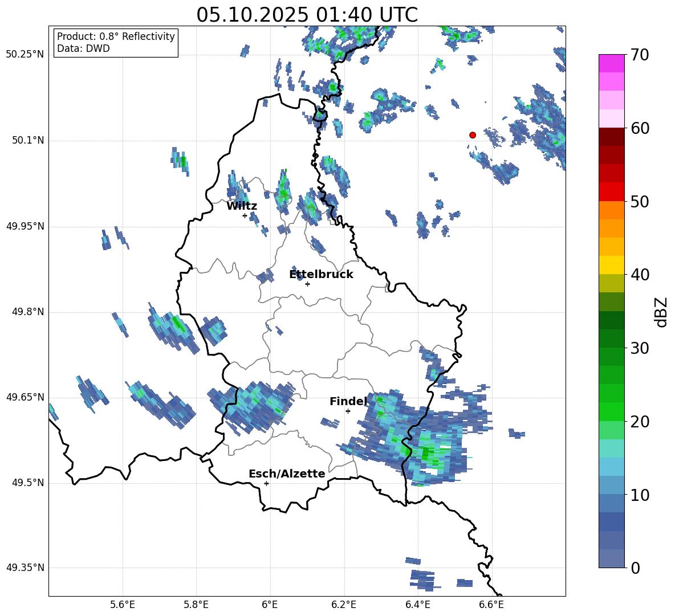The height and width of the screenshot is (616, 675).
Task: Pick the bright red colorbar swatch above 50
Action: 612,191
